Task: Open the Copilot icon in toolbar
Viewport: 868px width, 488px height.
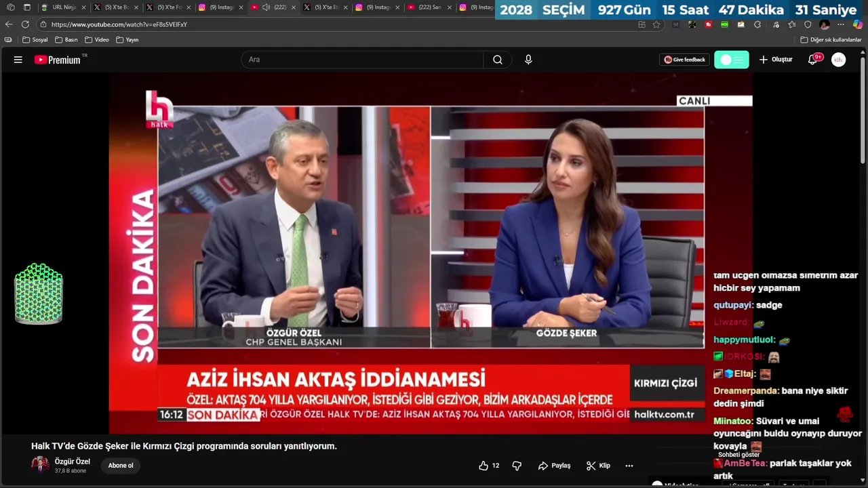Action: (x=858, y=24)
